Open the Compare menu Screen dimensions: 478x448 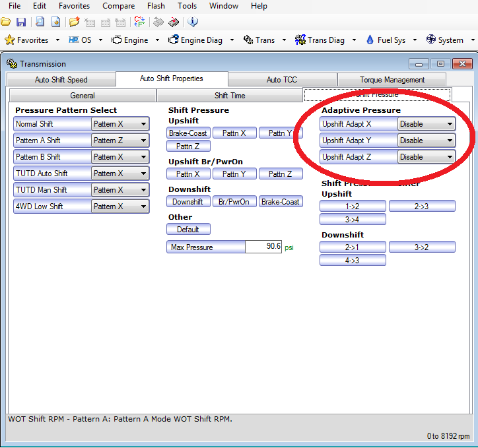pyautogui.click(x=118, y=6)
